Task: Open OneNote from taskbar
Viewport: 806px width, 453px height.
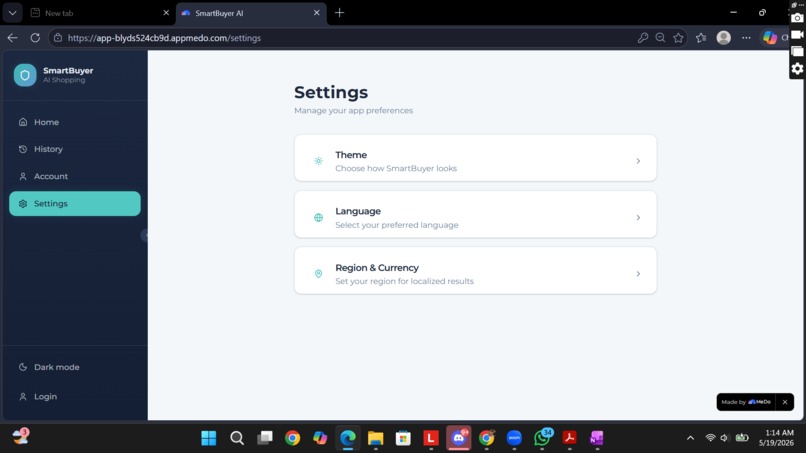Action: [x=597, y=438]
